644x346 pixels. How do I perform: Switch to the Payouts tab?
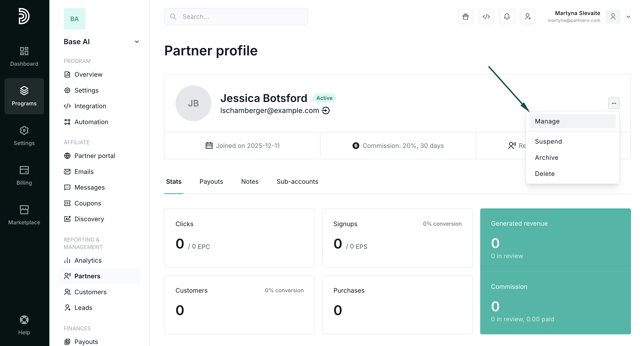211,182
